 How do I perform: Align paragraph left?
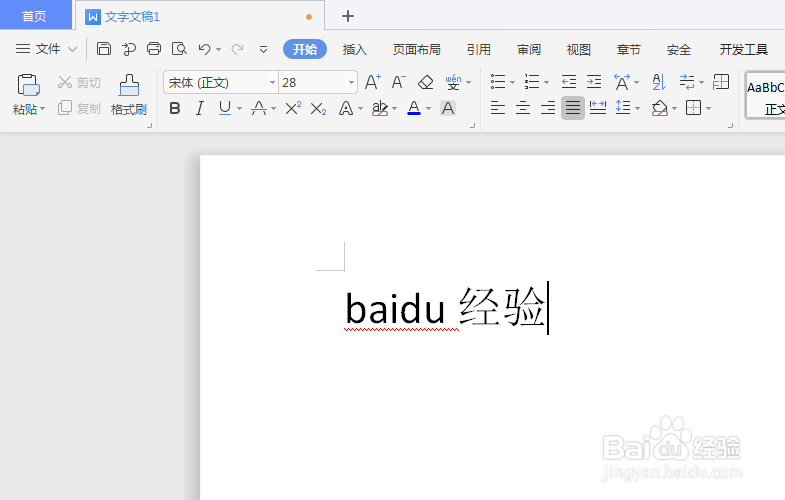pos(498,108)
